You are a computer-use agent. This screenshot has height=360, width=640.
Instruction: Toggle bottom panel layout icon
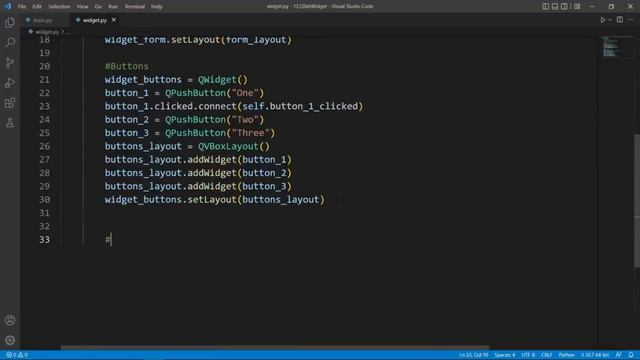(x=555, y=6)
